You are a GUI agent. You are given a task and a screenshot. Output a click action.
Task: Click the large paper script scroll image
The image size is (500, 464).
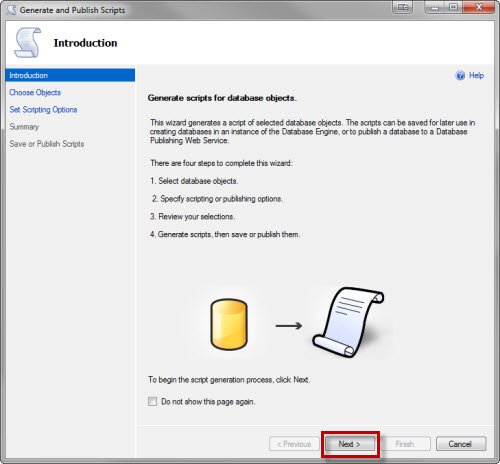pyautogui.click(x=348, y=322)
